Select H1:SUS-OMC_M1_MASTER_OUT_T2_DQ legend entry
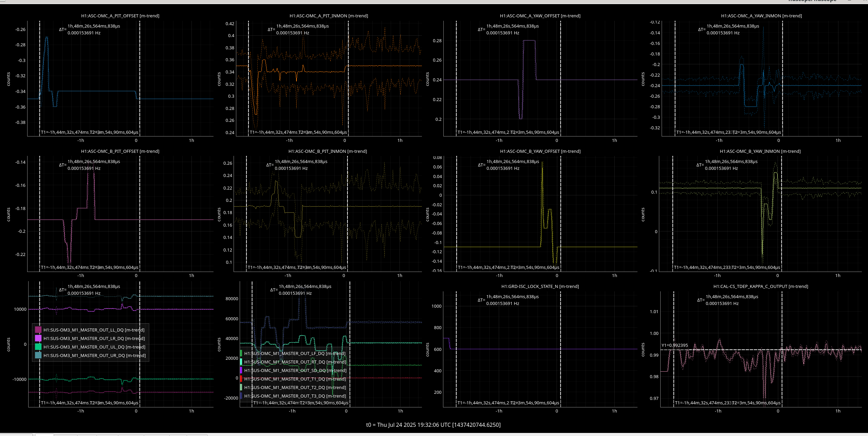The height and width of the screenshot is (436, 868). coord(295,387)
